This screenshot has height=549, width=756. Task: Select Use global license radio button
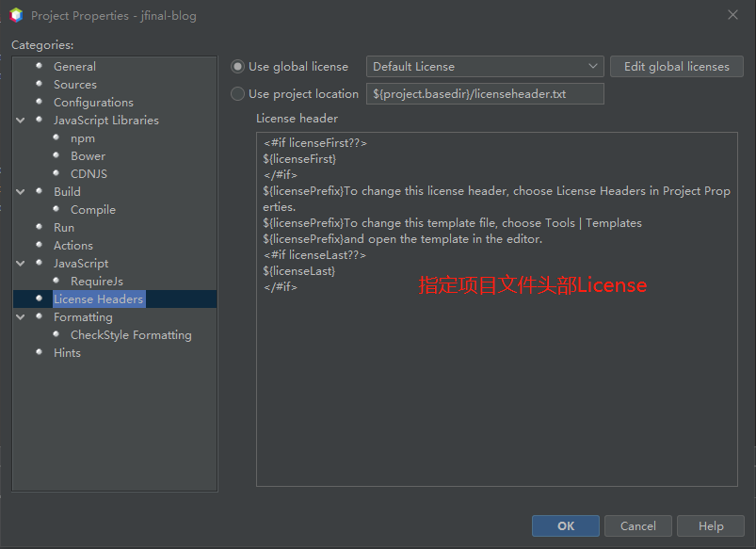coord(238,67)
